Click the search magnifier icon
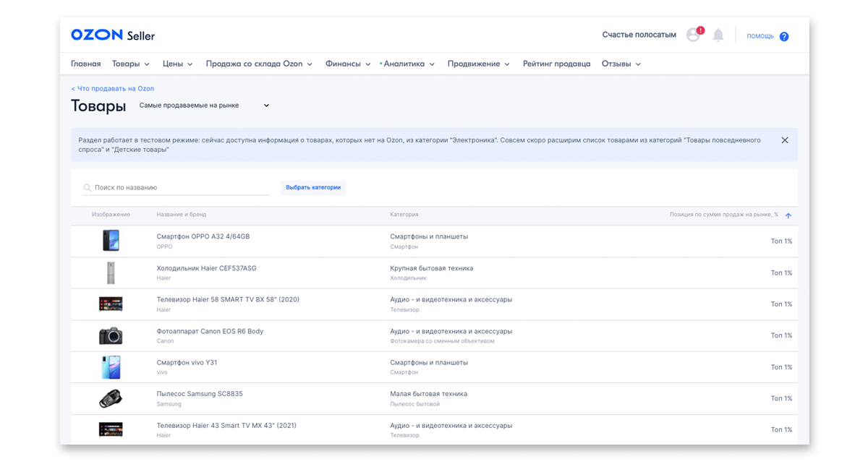The image size is (868, 472). [87, 188]
